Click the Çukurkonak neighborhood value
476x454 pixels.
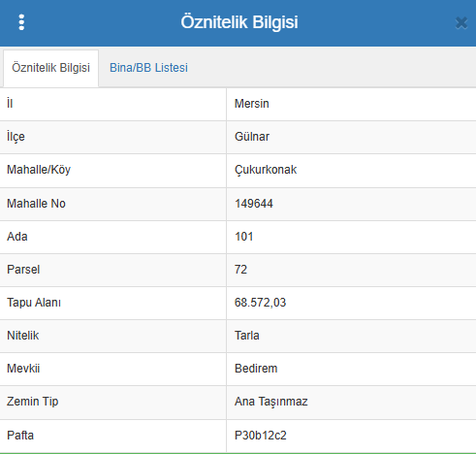pyautogui.click(x=266, y=170)
